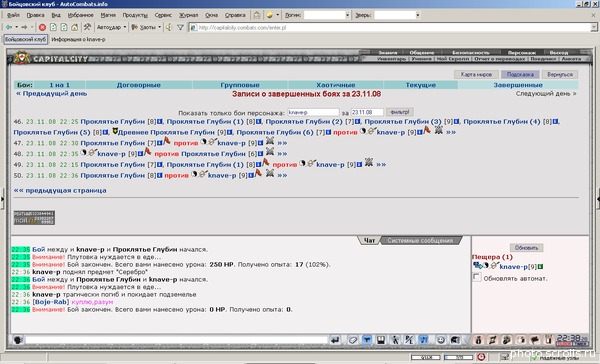Open «« предыдущая страница link
The height and width of the screenshot is (364, 600).
point(60,190)
